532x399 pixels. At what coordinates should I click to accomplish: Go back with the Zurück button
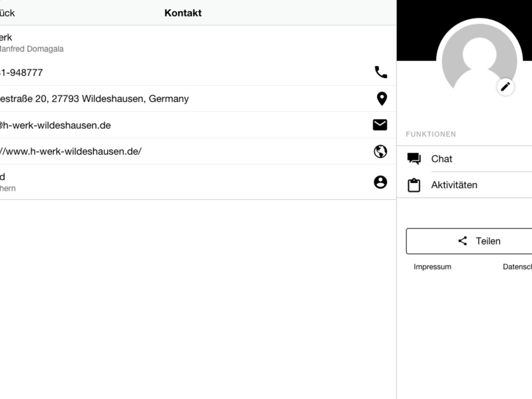[x=7, y=13]
